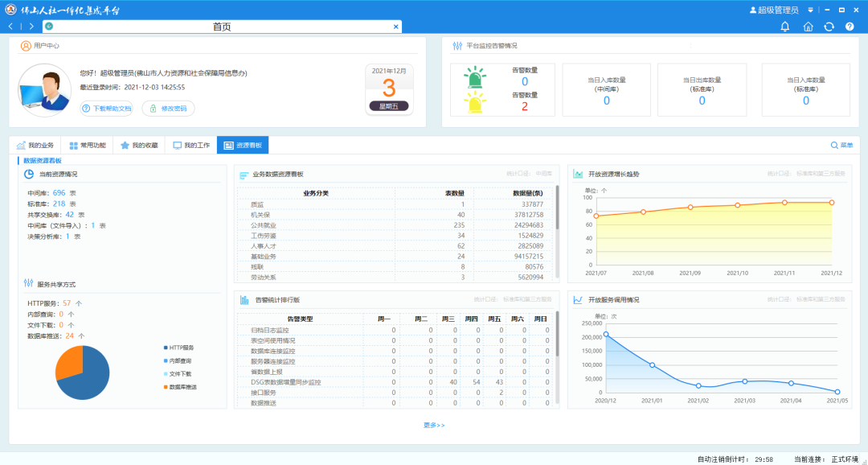Open the notification bell icon
The image size is (868, 465).
(x=785, y=27)
